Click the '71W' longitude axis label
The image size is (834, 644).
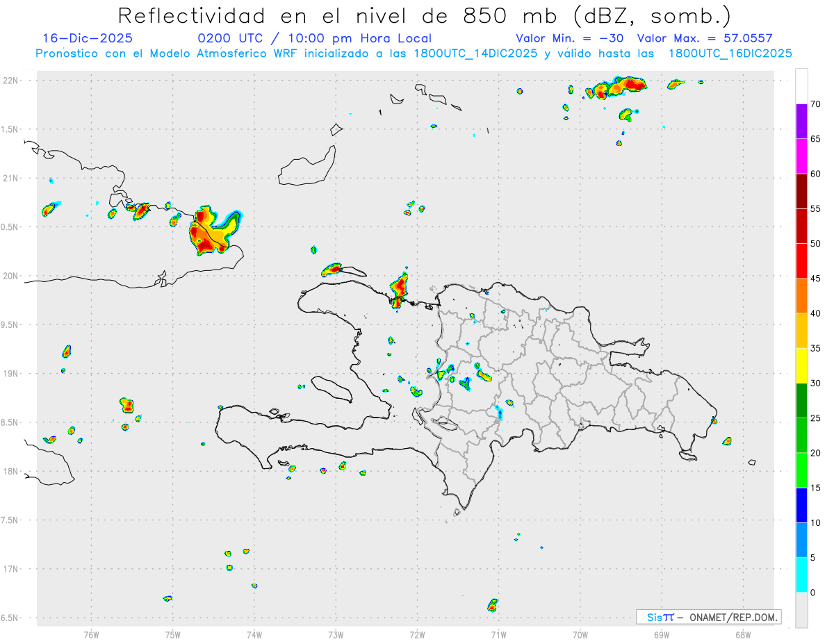[x=498, y=634]
